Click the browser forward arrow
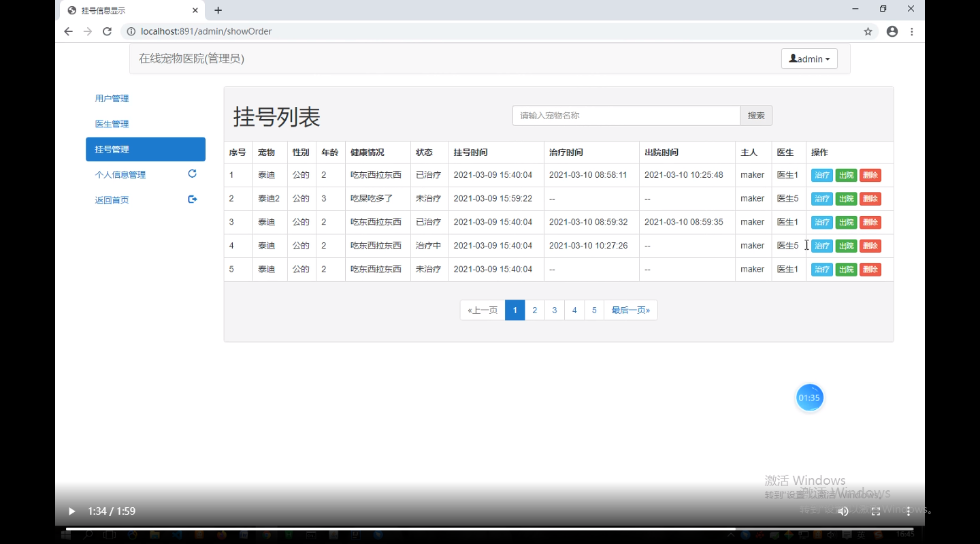The width and height of the screenshot is (980, 544). (87, 31)
